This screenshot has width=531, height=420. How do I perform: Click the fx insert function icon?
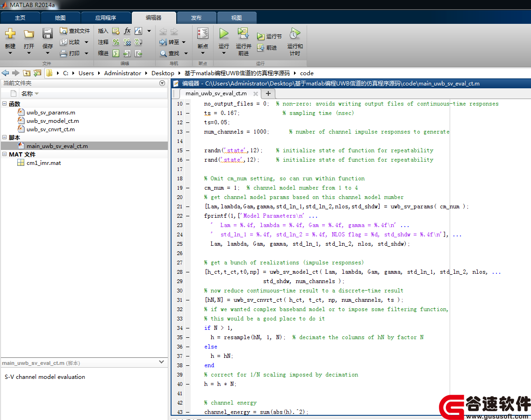click(127, 31)
